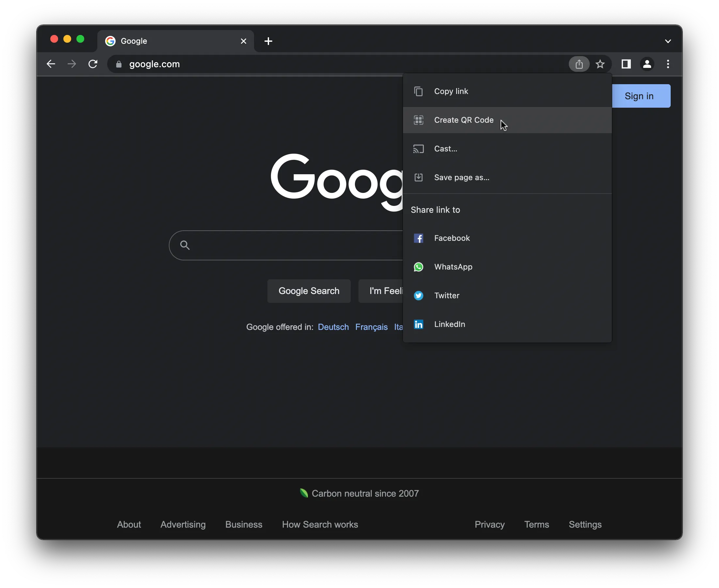The image size is (719, 588).
Task: Share link to LinkedIn
Action: click(x=507, y=324)
